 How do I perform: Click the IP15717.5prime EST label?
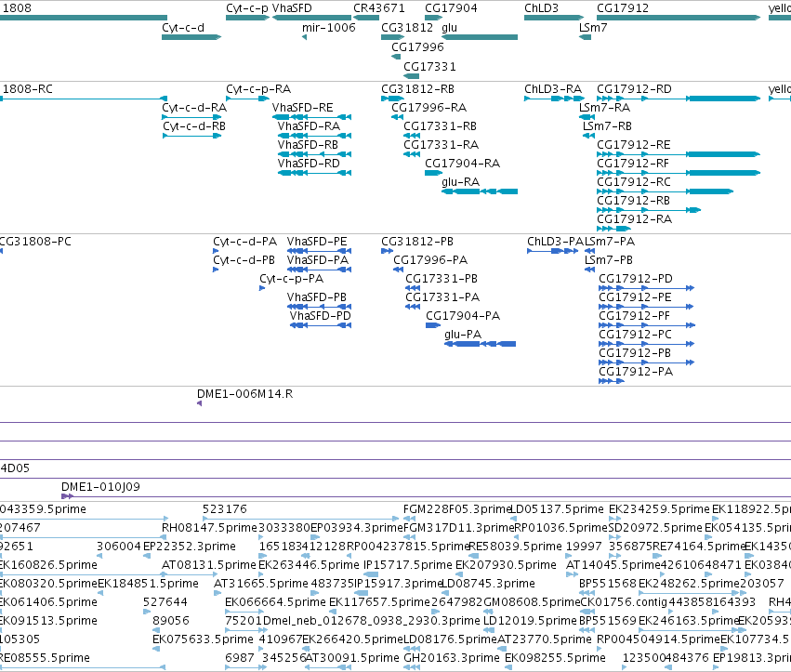click(x=408, y=565)
